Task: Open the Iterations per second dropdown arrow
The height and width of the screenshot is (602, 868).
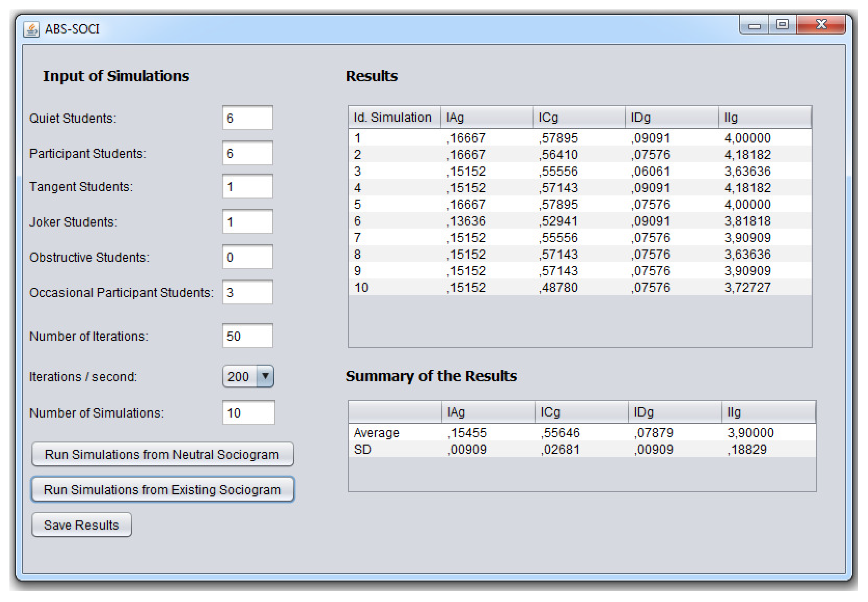Action: [265, 376]
